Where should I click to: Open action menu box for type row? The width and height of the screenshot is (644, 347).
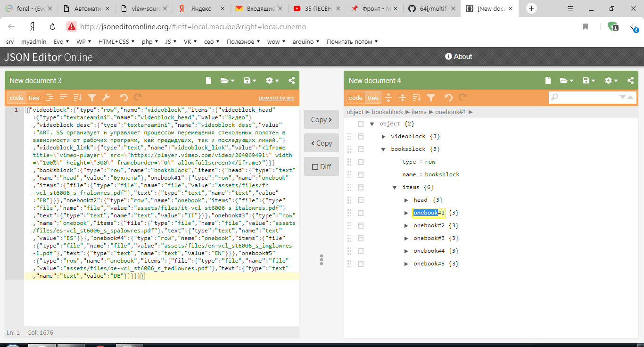pyautogui.click(x=361, y=162)
